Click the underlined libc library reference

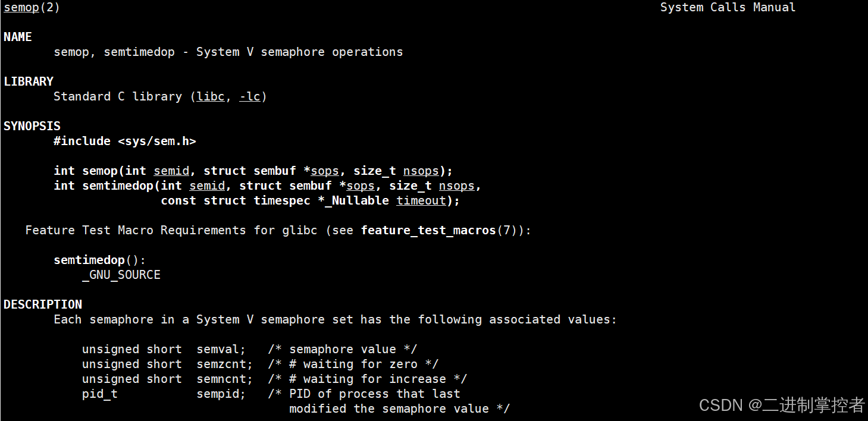(211, 96)
